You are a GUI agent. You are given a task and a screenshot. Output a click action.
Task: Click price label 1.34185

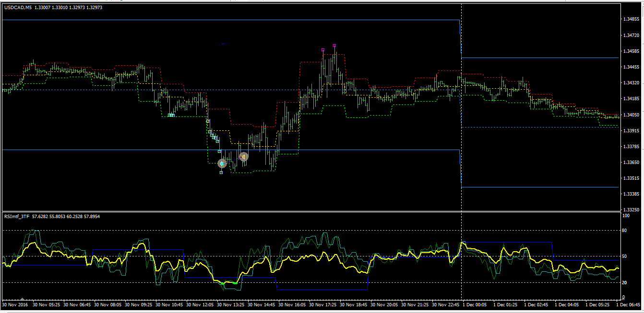point(631,99)
